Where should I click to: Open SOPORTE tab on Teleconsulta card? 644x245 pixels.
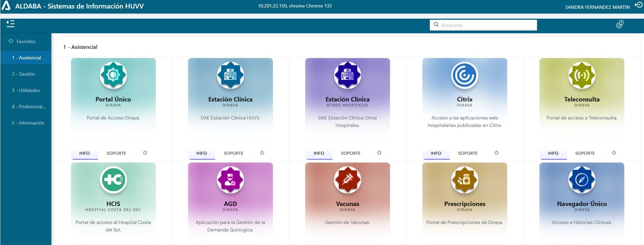point(585,153)
